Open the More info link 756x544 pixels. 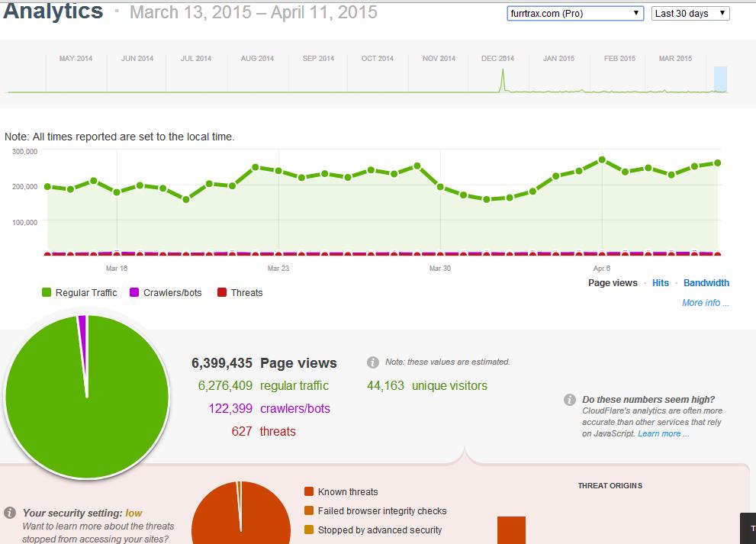(x=705, y=303)
